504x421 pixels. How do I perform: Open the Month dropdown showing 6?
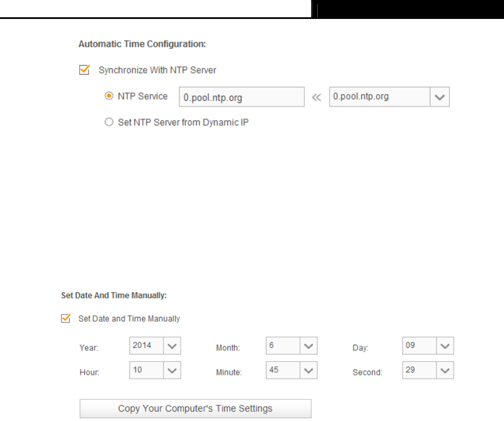point(292,345)
